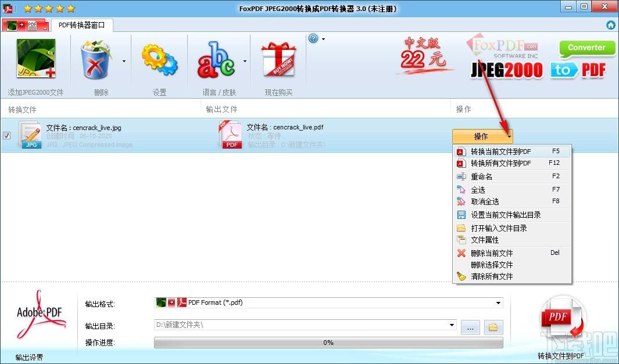The height and width of the screenshot is (364, 619).
Task: Click the home icon at top right
Action: [x=611, y=25]
